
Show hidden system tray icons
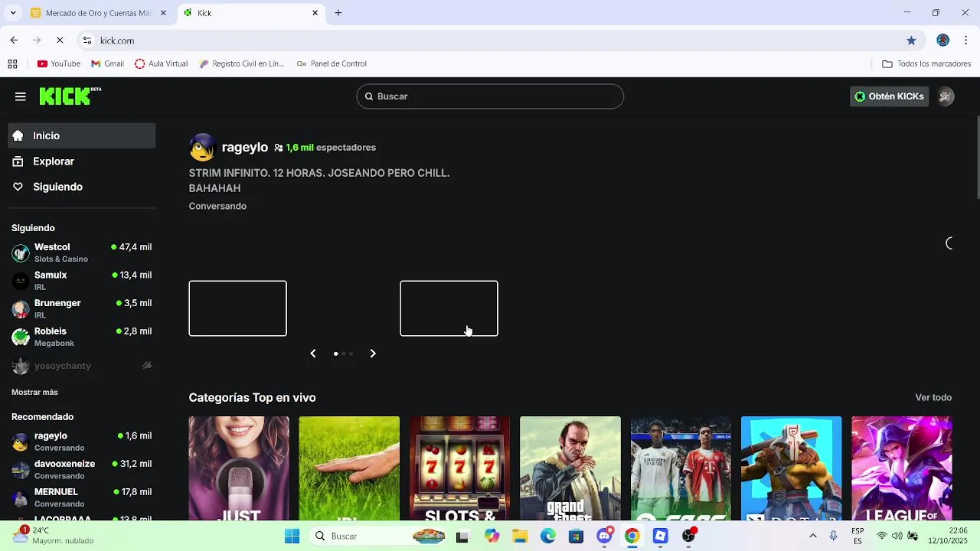pyautogui.click(x=812, y=536)
